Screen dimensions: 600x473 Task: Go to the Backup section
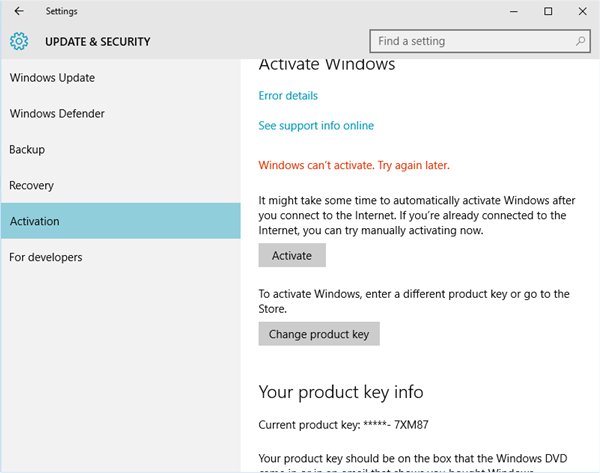click(x=27, y=150)
